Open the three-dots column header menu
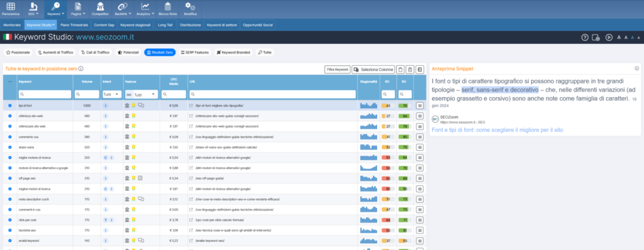Screen dimensions: 644x250 (x=9, y=81)
